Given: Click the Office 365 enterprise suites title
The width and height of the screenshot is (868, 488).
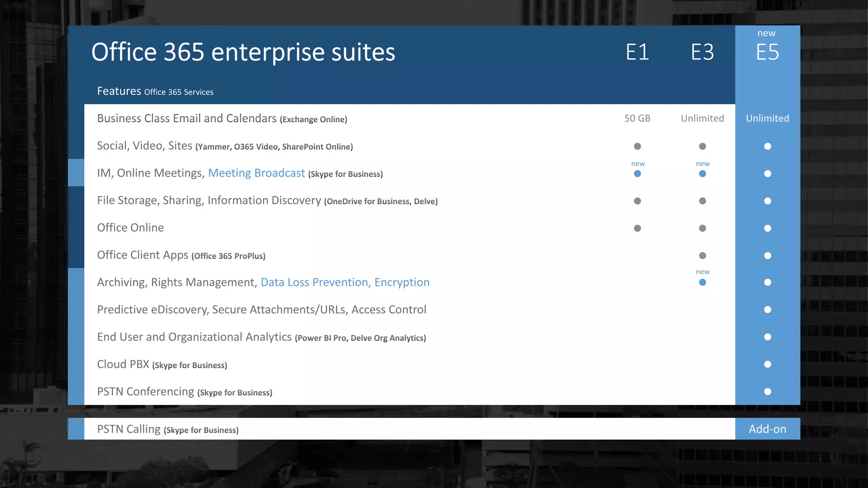Looking at the screenshot, I should (243, 52).
